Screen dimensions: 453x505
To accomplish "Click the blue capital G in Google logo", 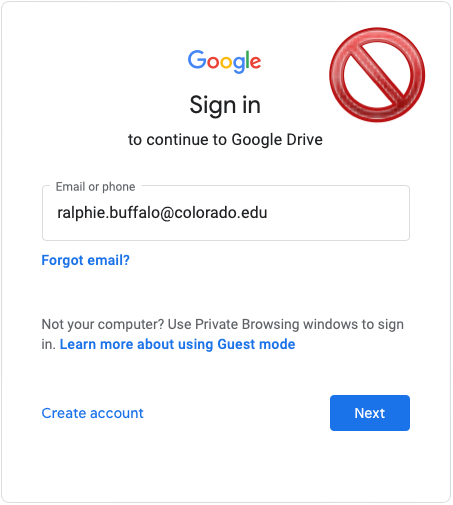I will tap(197, 60).
